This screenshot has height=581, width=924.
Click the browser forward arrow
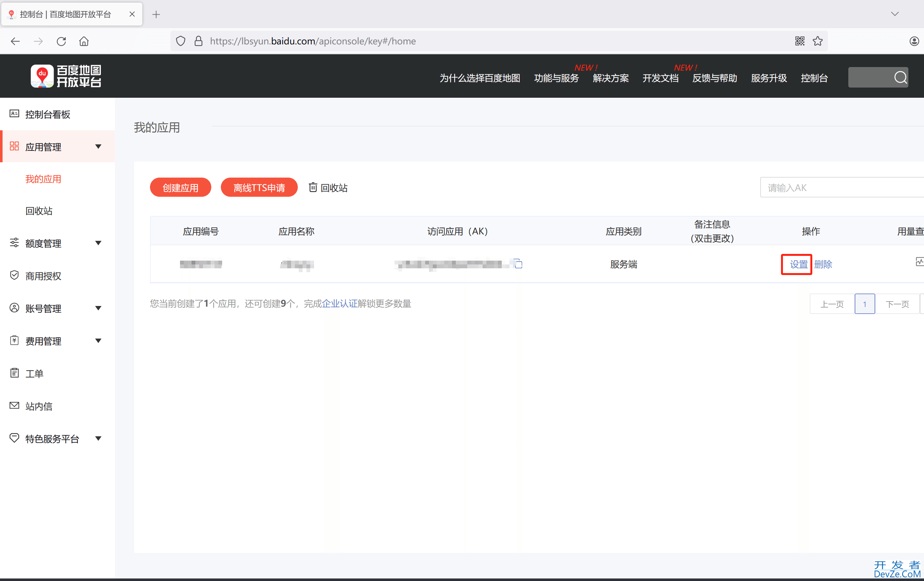click(38, 41)
